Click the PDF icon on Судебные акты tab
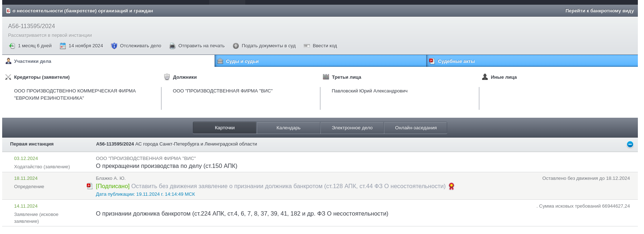The image size is (644, 234). (432, 61)
